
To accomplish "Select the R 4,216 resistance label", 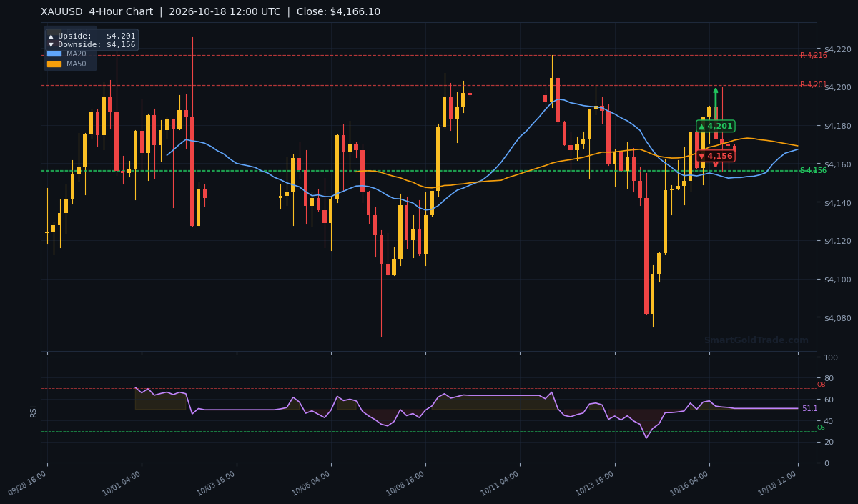I will pyautogui.click(x=813, y=55).
